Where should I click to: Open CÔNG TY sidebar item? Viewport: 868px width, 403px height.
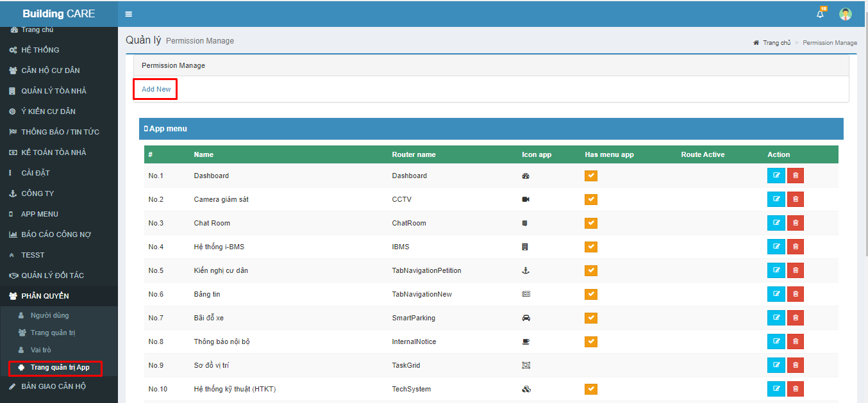59,193
